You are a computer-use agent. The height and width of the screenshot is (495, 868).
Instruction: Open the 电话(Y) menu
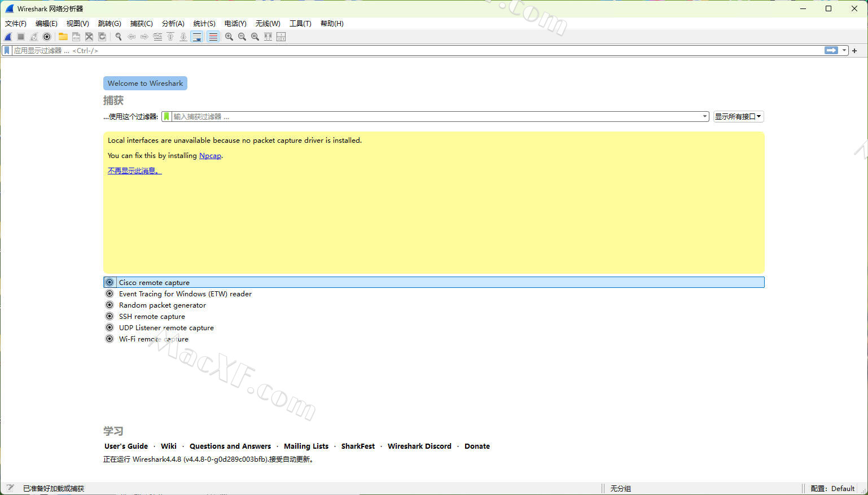235,23
